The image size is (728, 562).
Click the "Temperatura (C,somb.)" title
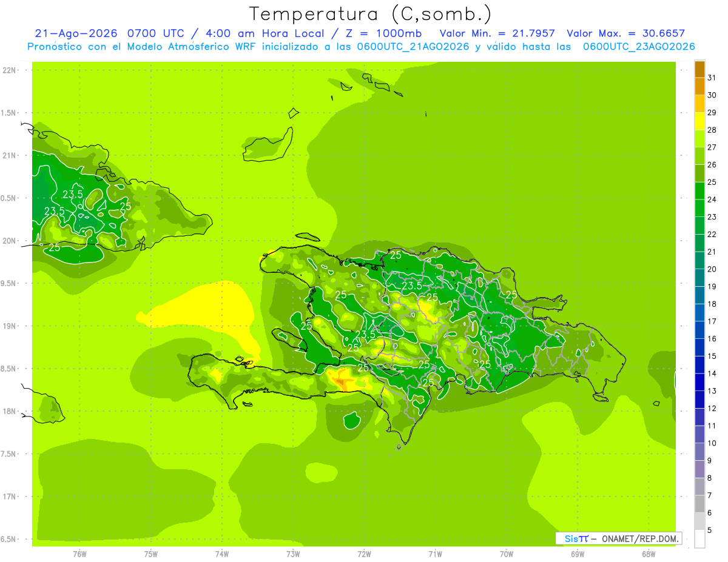click(370, 14)
